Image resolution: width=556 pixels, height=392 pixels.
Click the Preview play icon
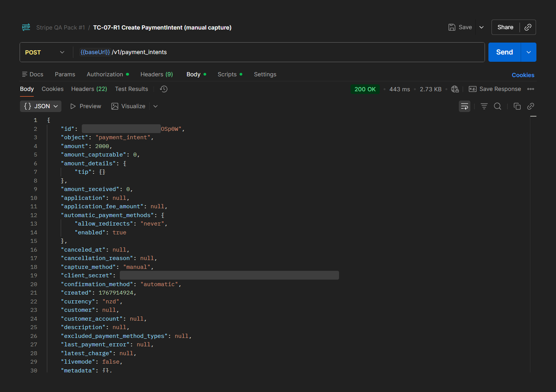pyautogui.click(x=73, y=106)
